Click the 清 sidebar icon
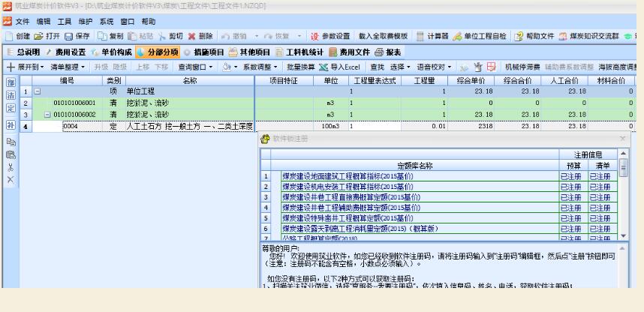 click(x=11, y=95)
